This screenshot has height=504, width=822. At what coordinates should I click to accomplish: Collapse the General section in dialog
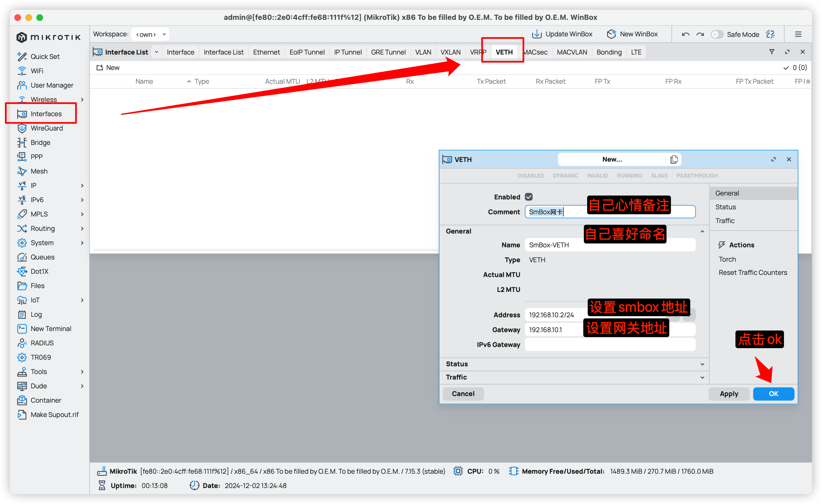click(x=702, y=231)
